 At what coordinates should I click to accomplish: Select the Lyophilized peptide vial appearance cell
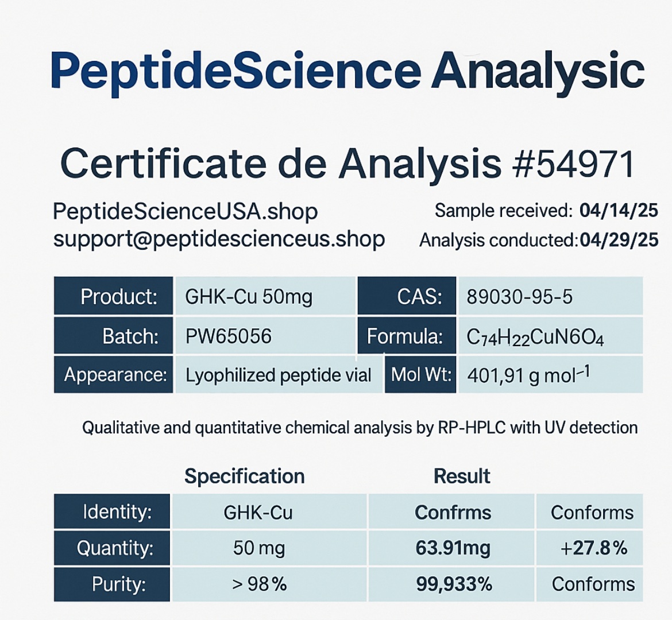[279, 374]
